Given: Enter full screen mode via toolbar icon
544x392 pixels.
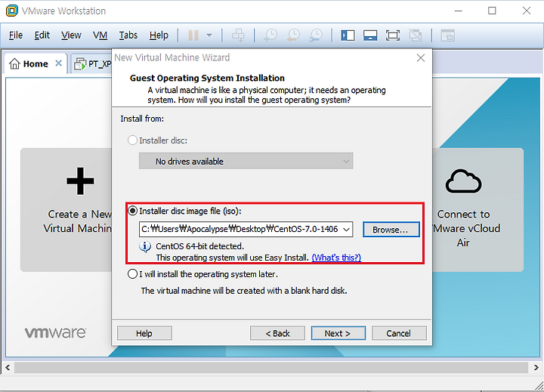Looking at the screenshot, I should click(393, 35).
